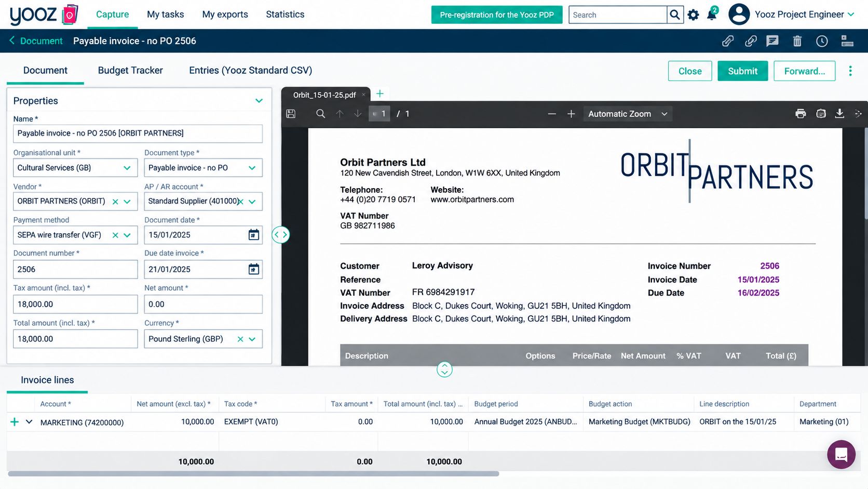The height and width of the screenshot is (489, 868).
Task: Go to My tasks menu
Action: coord(166,15)
